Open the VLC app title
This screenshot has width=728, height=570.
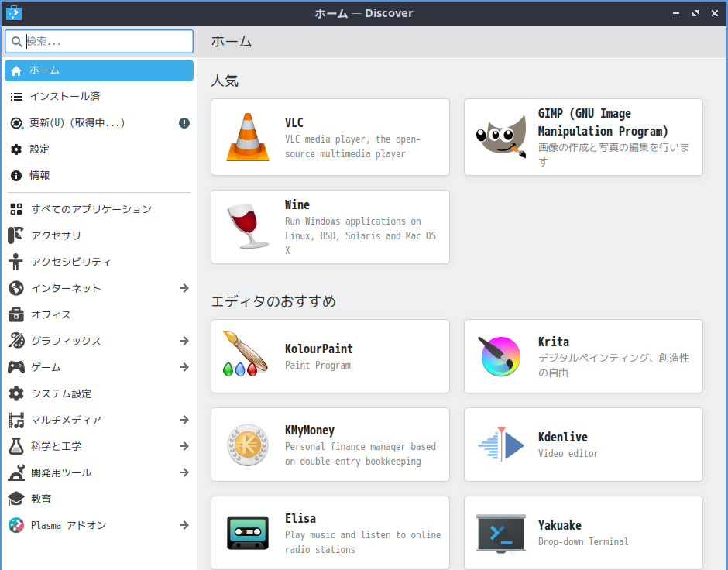[x=294, y=122]
